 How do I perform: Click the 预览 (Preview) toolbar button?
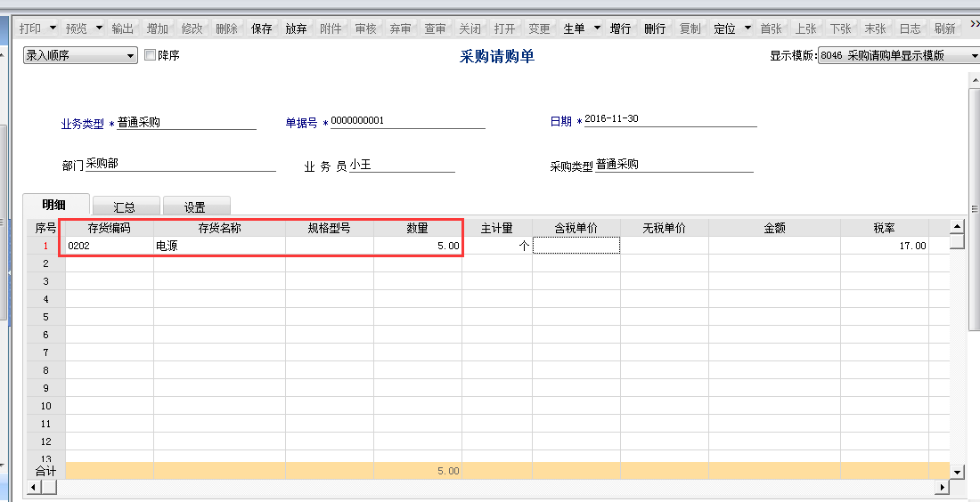click(x=77, y=28)
